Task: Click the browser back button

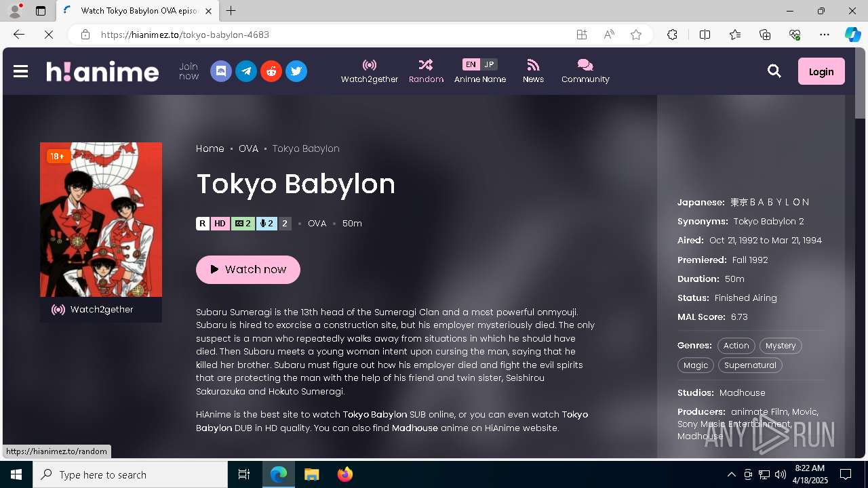Action: 18,35
